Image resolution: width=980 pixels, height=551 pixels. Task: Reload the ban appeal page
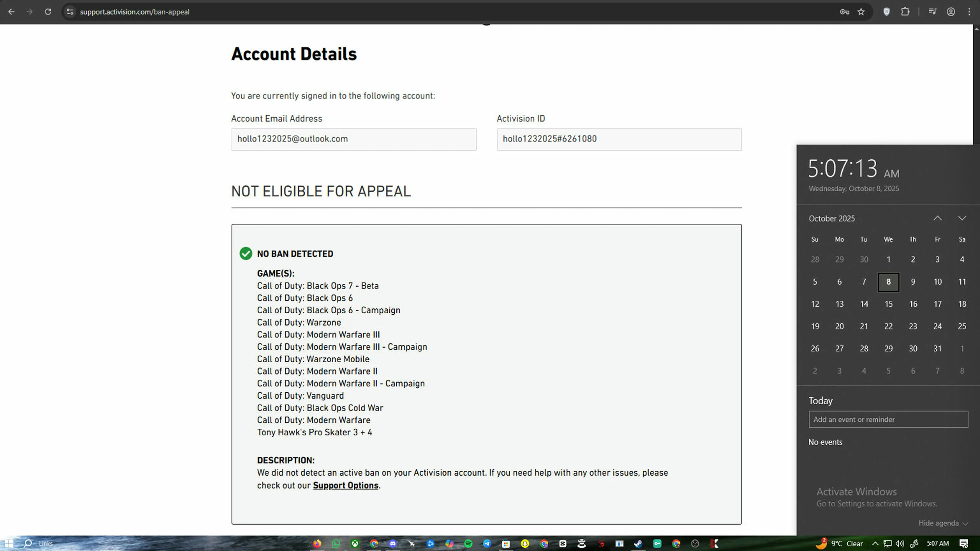48,12
